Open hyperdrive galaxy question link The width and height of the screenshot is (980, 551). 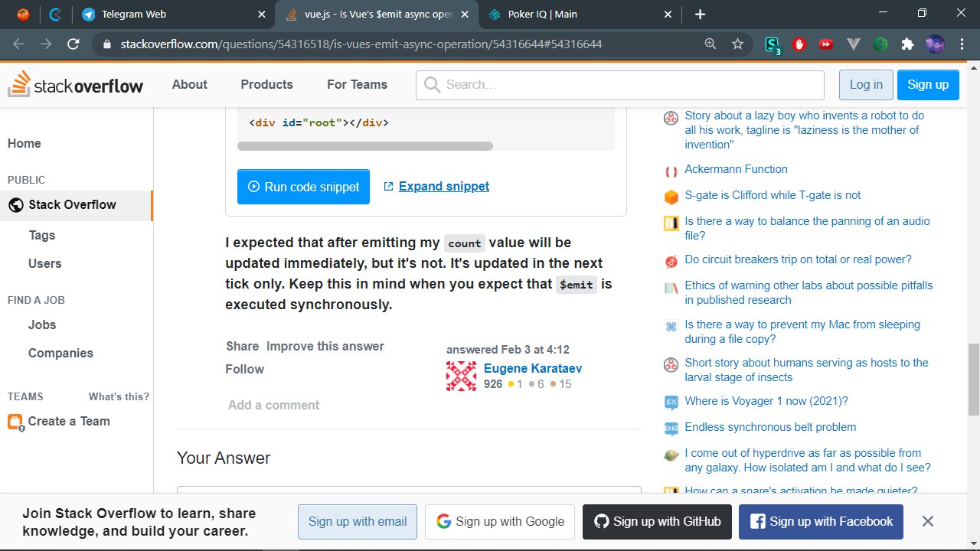pos(808,460)
